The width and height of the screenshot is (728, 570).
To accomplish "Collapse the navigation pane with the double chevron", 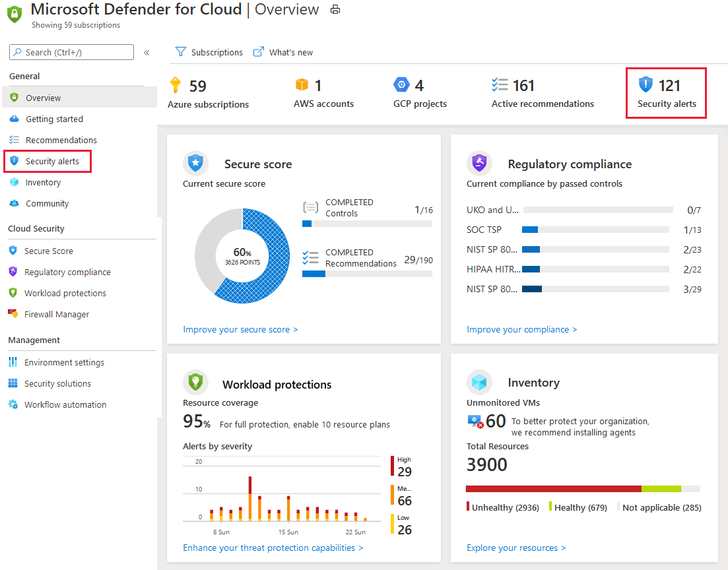I will (147, 52).
